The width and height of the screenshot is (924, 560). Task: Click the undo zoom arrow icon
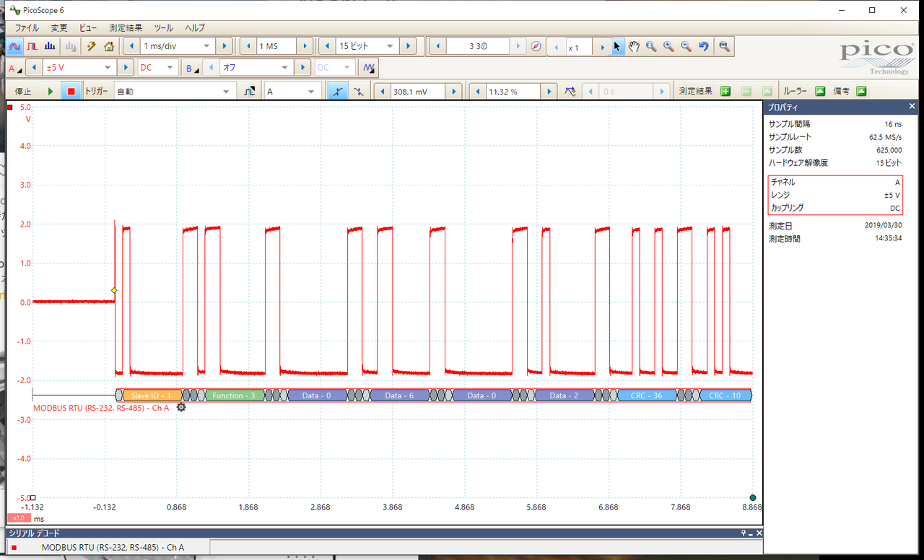[x=704, y=46]
